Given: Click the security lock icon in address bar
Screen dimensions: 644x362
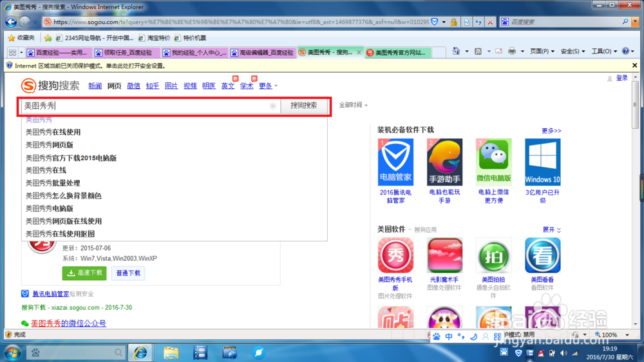Looking at the screenshot, I should point(454,22).
